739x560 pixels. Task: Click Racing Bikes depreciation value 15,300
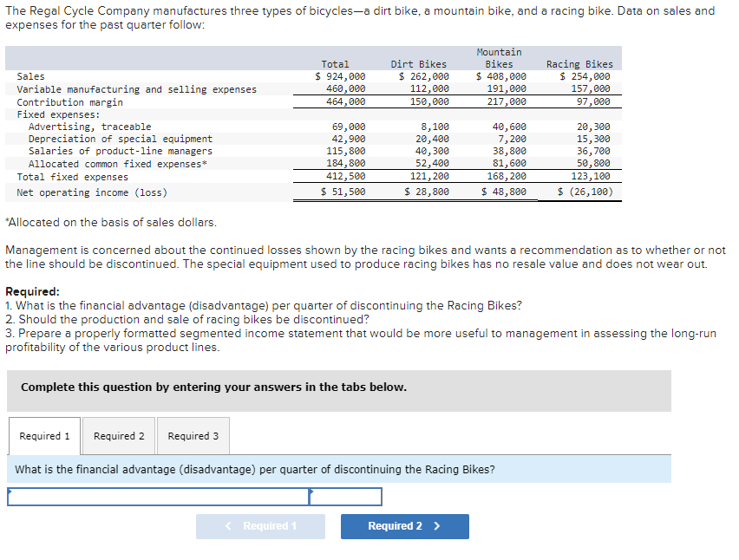pyautogui.click(x=593, y=139)
